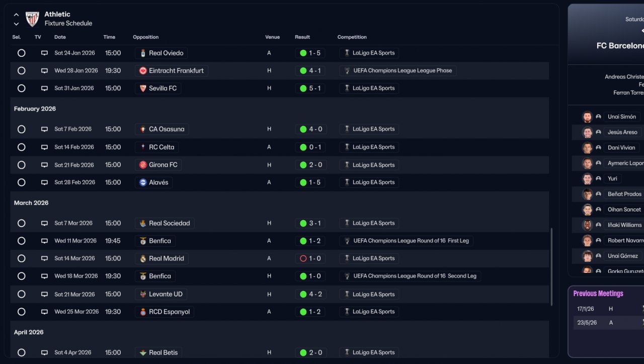Click the Champions League trophy icon for Benfica first leg
Viewport: 644px width, 364px height.
pos(347,241)
